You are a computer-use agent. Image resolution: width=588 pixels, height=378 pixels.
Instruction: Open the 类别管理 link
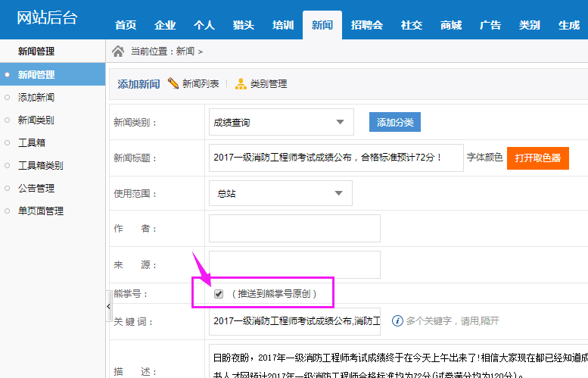(269, 84)
